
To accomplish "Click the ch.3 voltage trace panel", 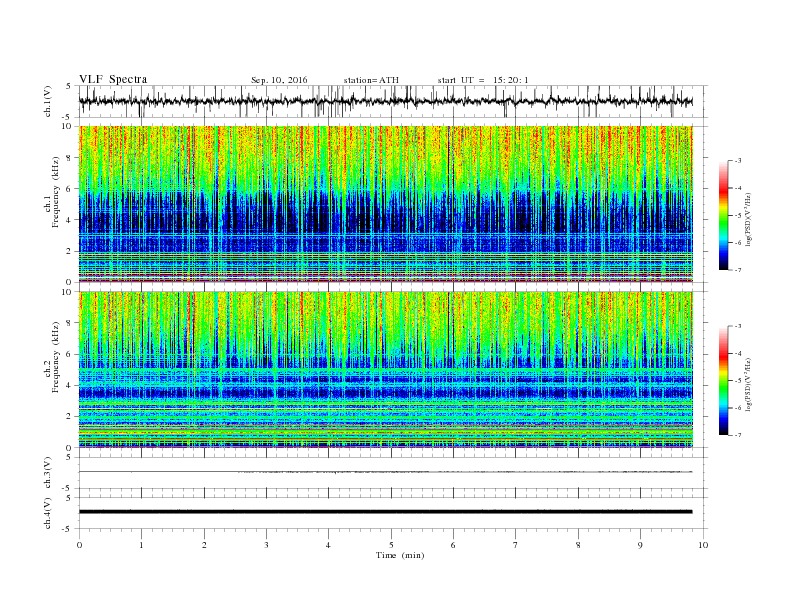I will (x=393, y=473).
